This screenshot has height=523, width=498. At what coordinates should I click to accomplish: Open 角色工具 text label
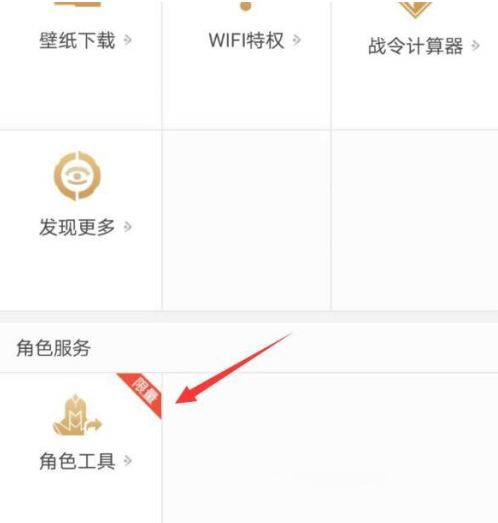coord(77,461)
